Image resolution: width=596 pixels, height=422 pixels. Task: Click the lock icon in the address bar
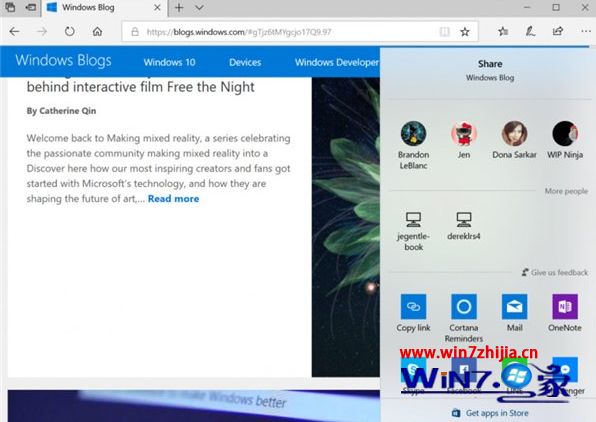[x=135, y=32]
